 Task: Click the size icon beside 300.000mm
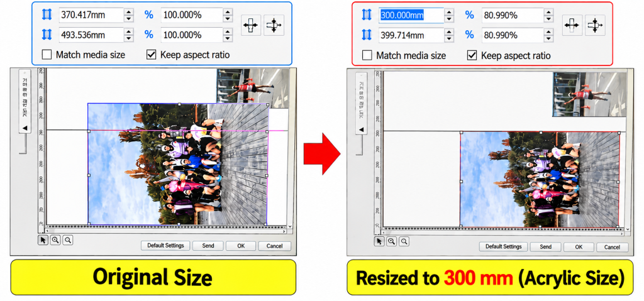pyautogui.click(x=367, y=15)
